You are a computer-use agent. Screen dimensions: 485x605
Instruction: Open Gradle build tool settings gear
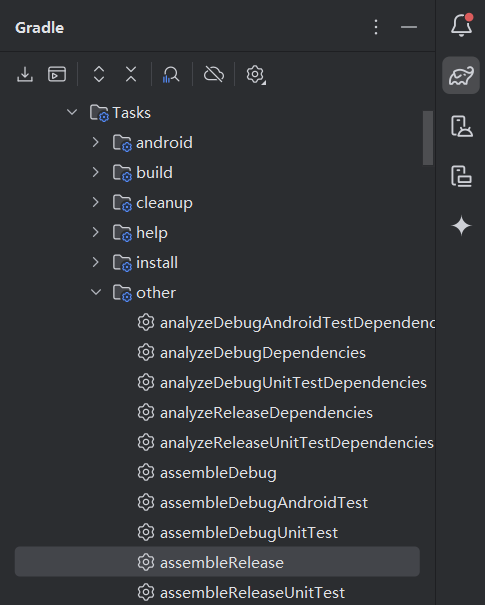pyautogui.click(x=256, y=74)
